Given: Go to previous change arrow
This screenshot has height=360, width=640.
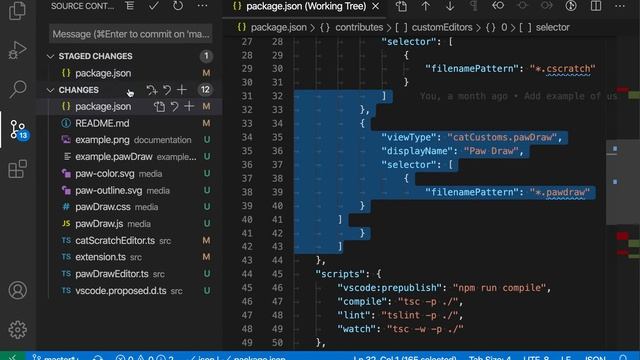Looking at the screenshot, I should 426,6.
